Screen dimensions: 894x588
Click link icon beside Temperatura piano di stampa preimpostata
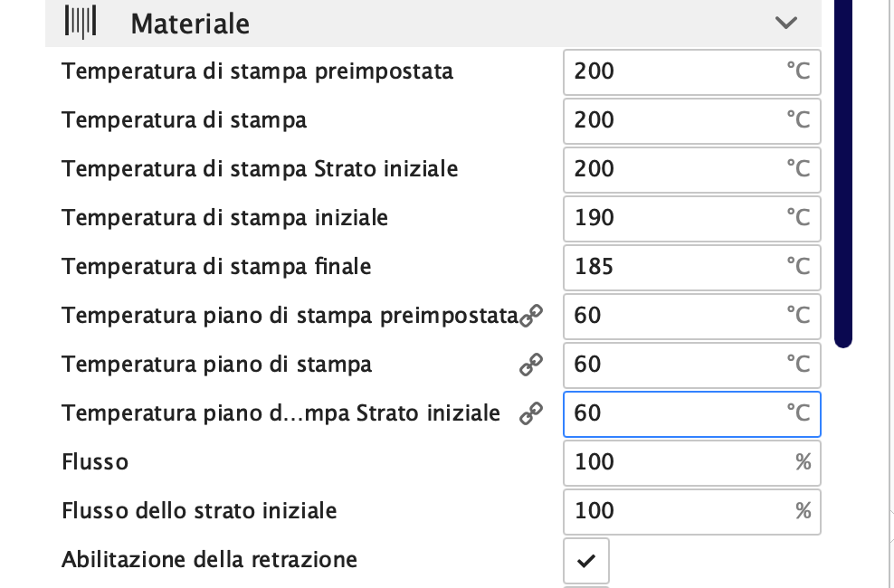coord(532,315)
